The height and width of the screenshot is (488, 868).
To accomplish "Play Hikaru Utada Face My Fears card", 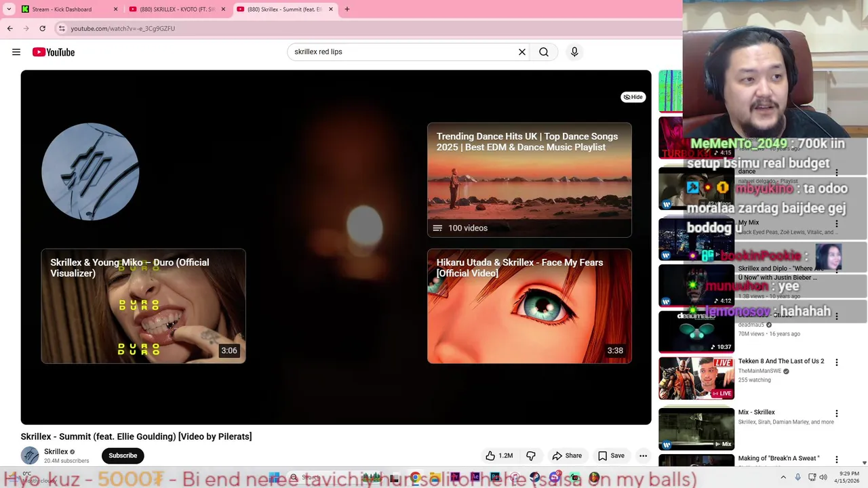I will pos(530,306).
